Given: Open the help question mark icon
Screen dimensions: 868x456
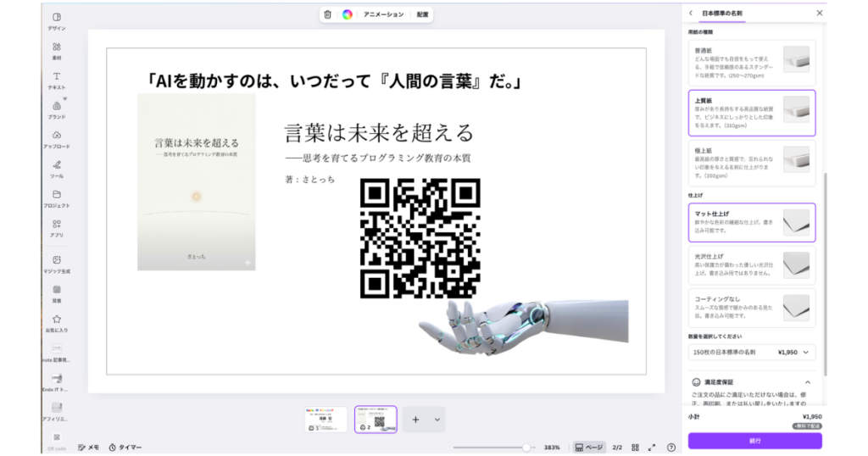Looking at the screenshot, I should pos(671,447).
